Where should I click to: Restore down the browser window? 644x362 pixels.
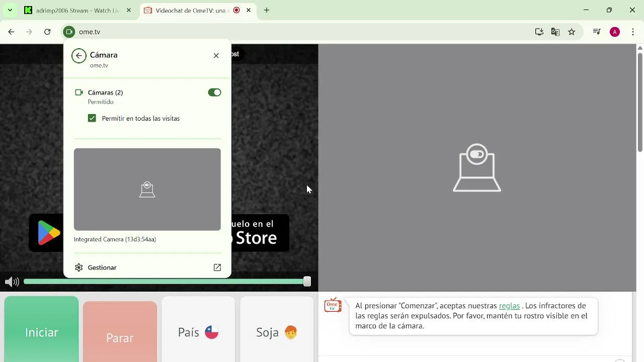(609, 10)
